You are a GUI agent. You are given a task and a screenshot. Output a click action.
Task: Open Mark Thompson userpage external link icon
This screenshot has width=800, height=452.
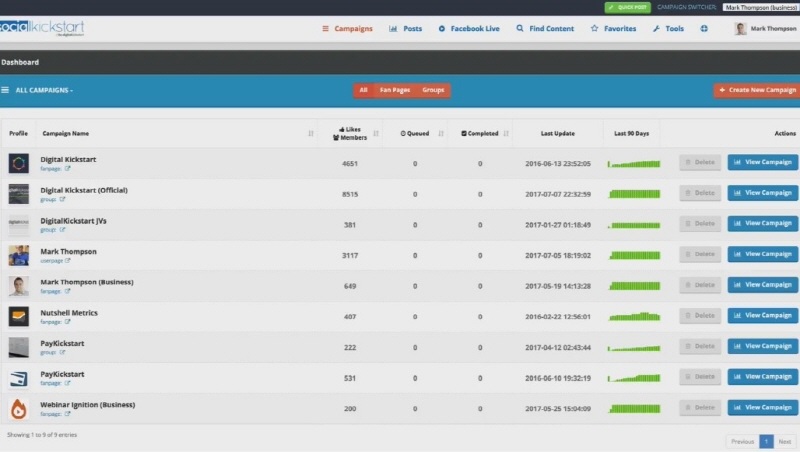[68, 260]
